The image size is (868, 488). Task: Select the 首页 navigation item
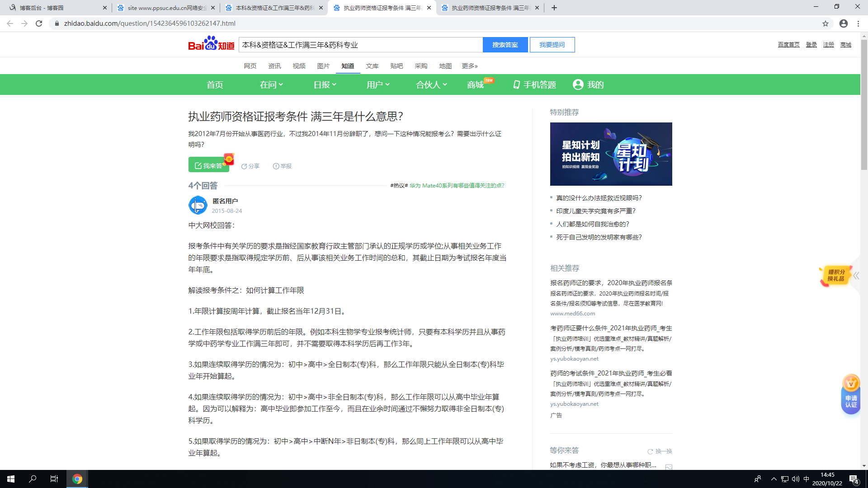215,84
